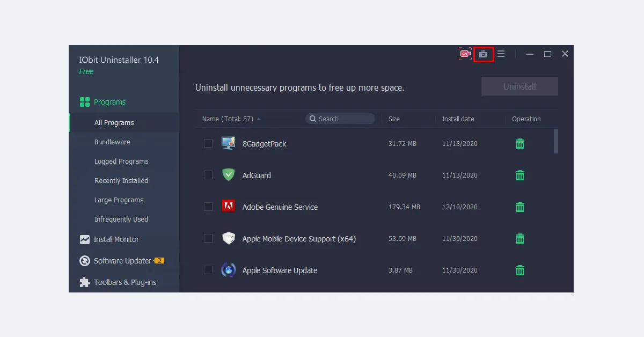
Task: Open the screen recorder icon
Action: coord(465,54)
